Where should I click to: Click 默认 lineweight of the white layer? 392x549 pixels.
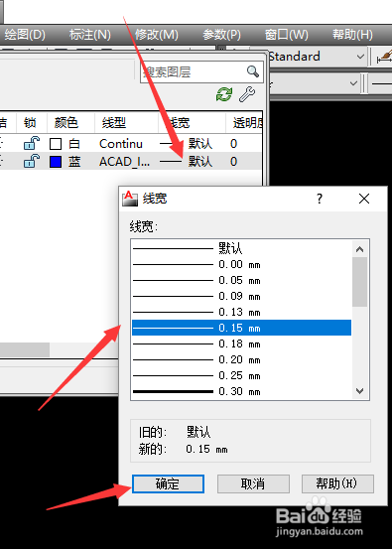pos(200,144)
